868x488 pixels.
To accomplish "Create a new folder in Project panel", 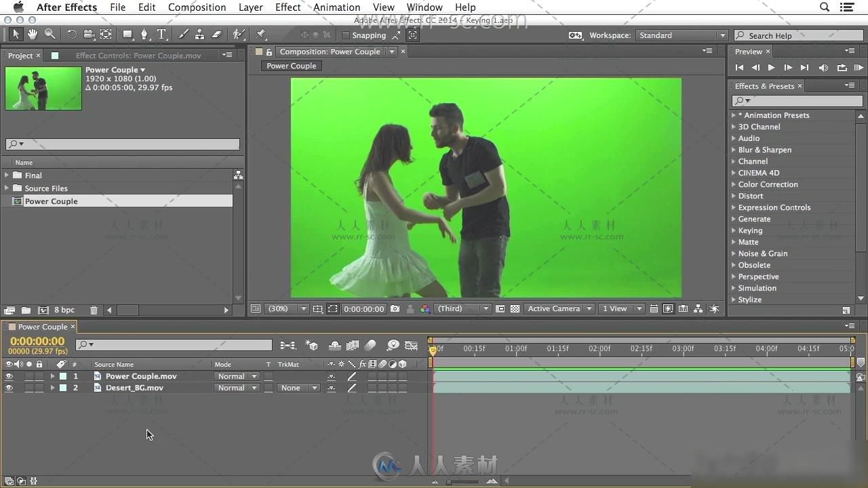I will coord(26,310).
